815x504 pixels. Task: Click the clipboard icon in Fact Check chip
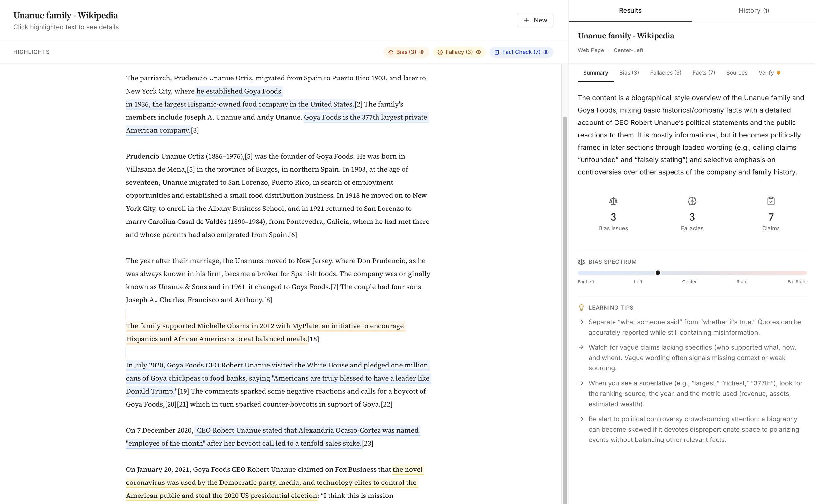pyautogui.click(x=497, y=52)
